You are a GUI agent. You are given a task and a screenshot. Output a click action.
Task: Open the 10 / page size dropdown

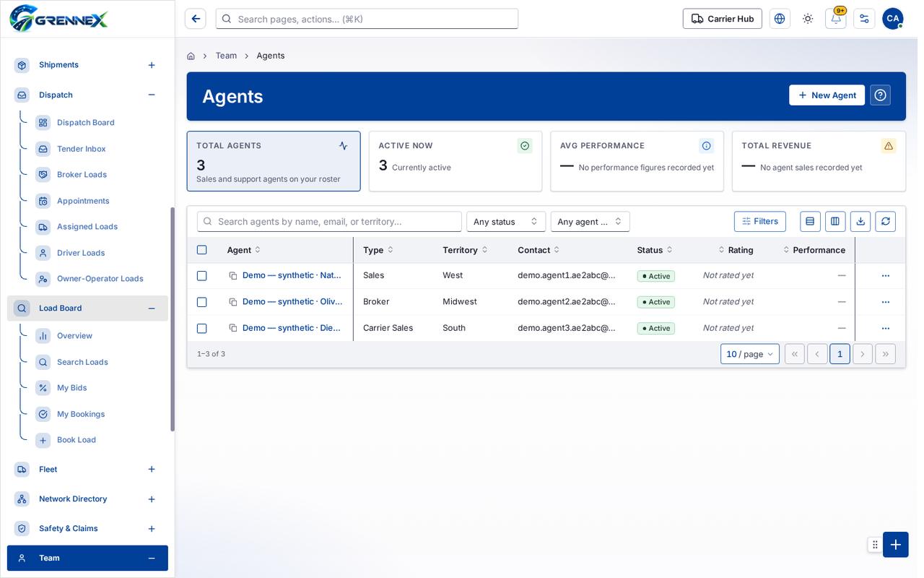pyautogui.click(x=750, y=354)
